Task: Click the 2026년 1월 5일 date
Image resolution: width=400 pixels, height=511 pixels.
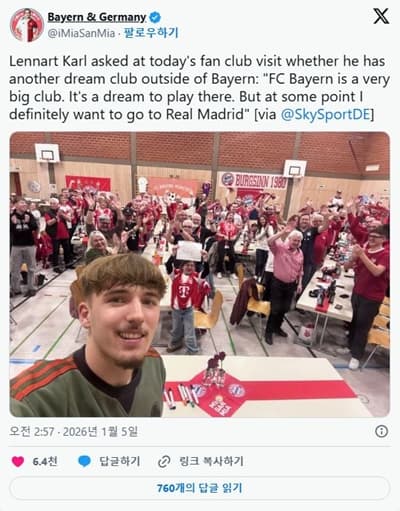Action: click(x=100, y=432)
